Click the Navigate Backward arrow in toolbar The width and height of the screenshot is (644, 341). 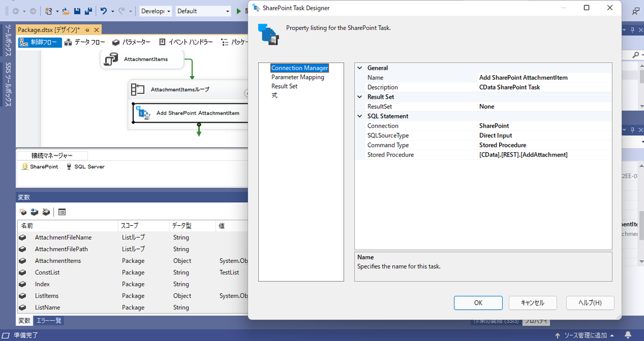16,11
